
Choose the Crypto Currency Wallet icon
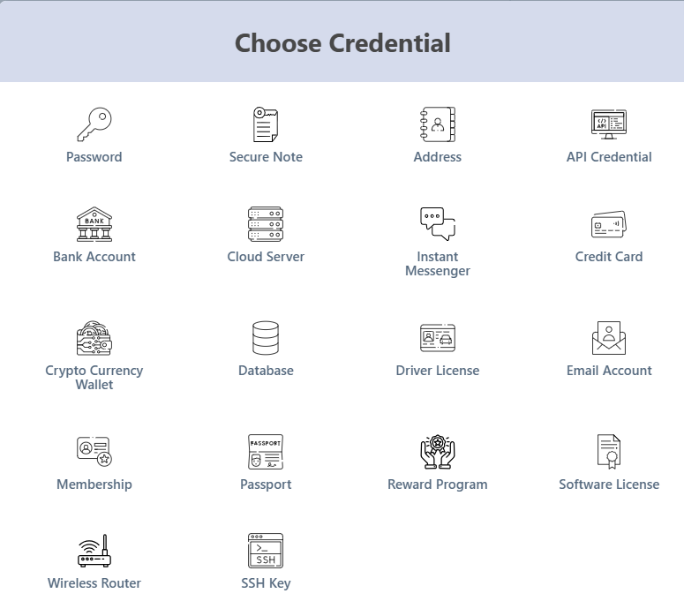pyautogui.click(x=94, y=338)
